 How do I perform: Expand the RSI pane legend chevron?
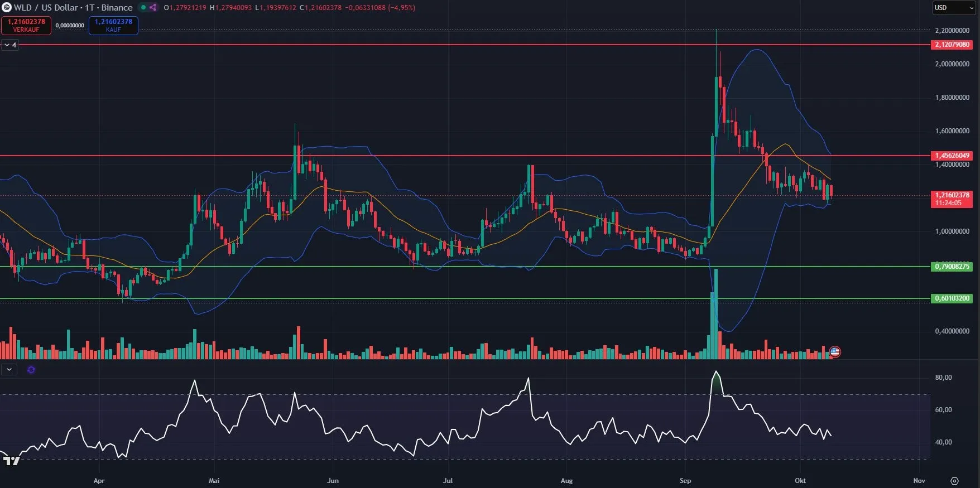pyautogui.click(x=9, y=370)
